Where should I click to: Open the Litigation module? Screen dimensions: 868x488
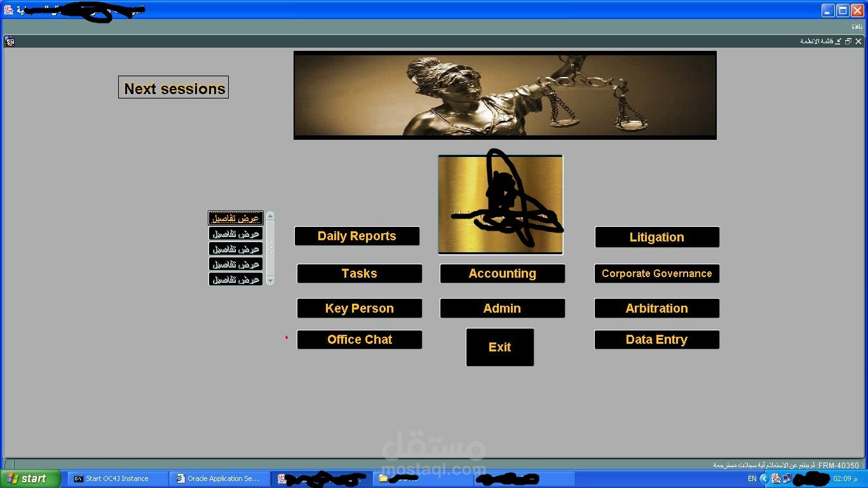click(657, 237)
